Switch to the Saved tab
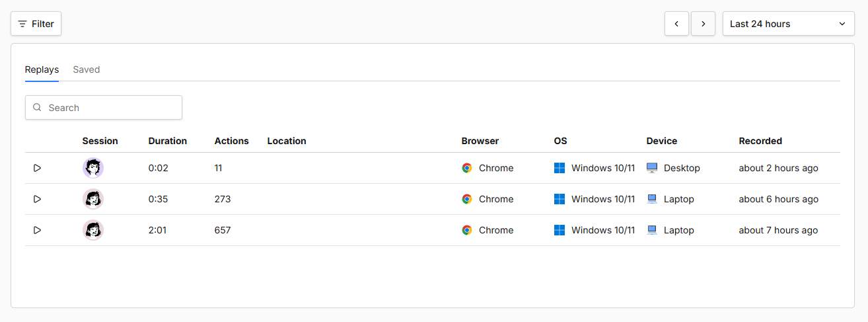This screenshot has width=868, height=322. pos(87,69)
